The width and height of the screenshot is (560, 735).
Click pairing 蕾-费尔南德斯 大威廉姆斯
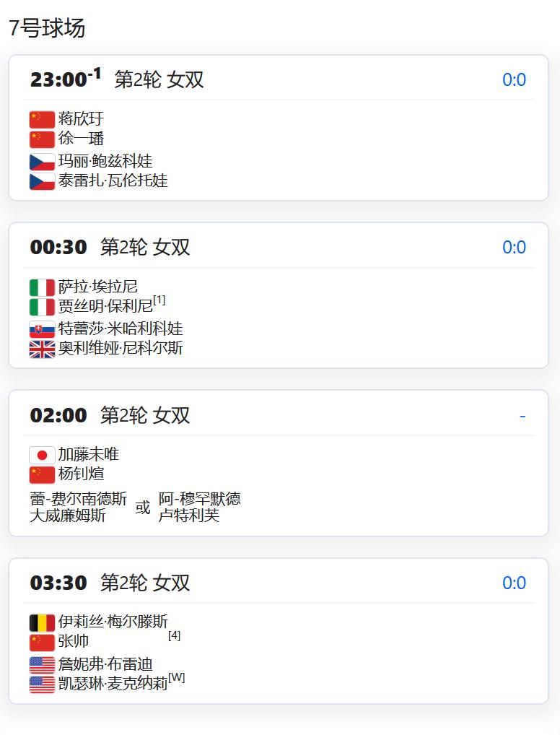[x=78, y=507]
